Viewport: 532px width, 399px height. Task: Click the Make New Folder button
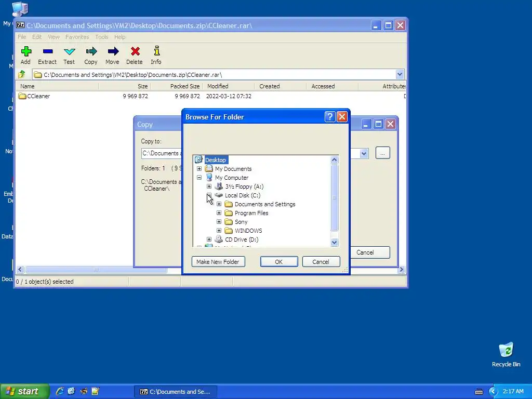218,262
